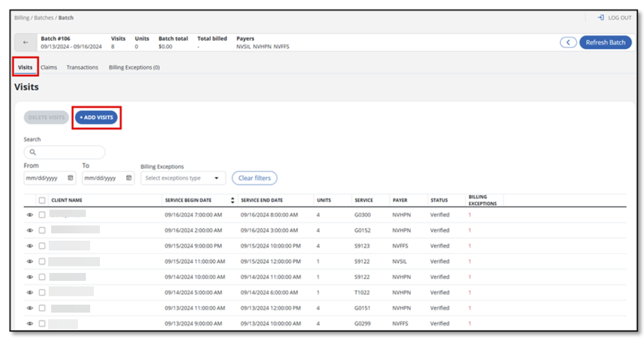Screen dimensions: 644x340
Task: Click the eye icon for the T1022 visit
Action: pos(30,292)
